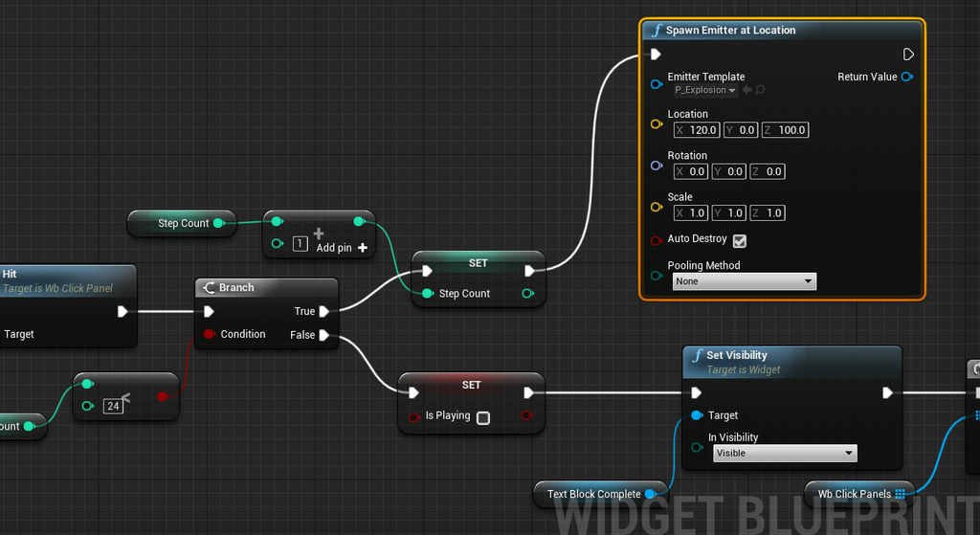Click the Return Value output pin
The width and height of the screenshot is (980, 535).
[907, 77]
